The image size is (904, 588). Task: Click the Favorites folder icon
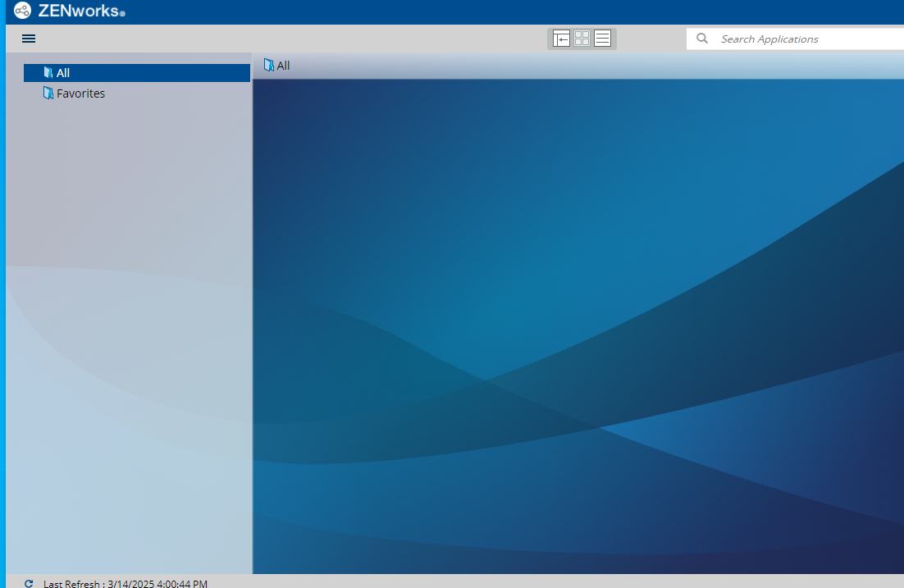pos(48,93)
